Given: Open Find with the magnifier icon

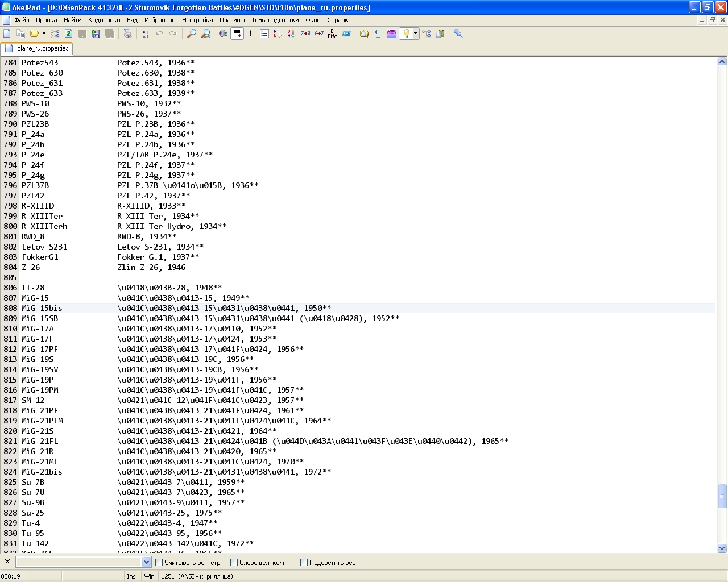Looking at the screenshot, I should click(192, 34).
